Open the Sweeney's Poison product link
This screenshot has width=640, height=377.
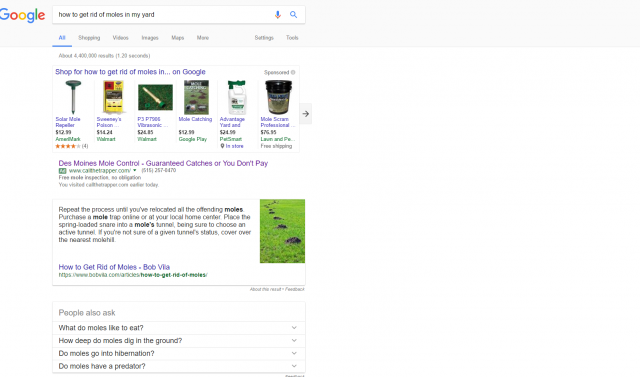109,122
